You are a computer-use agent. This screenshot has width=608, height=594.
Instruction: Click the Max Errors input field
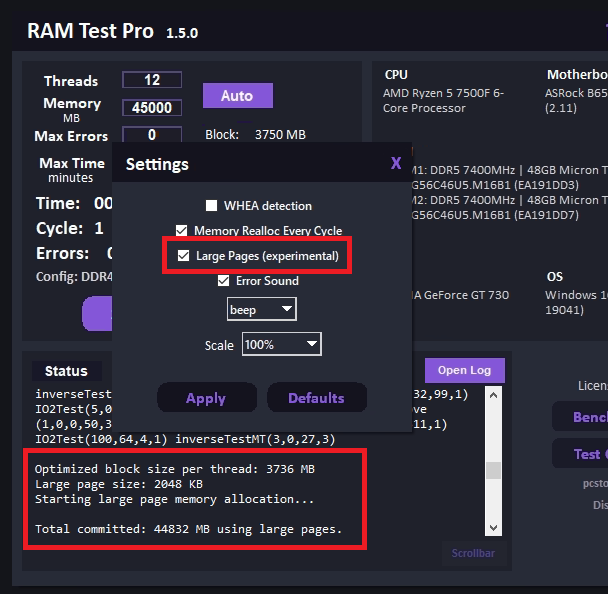coord(152,135)
